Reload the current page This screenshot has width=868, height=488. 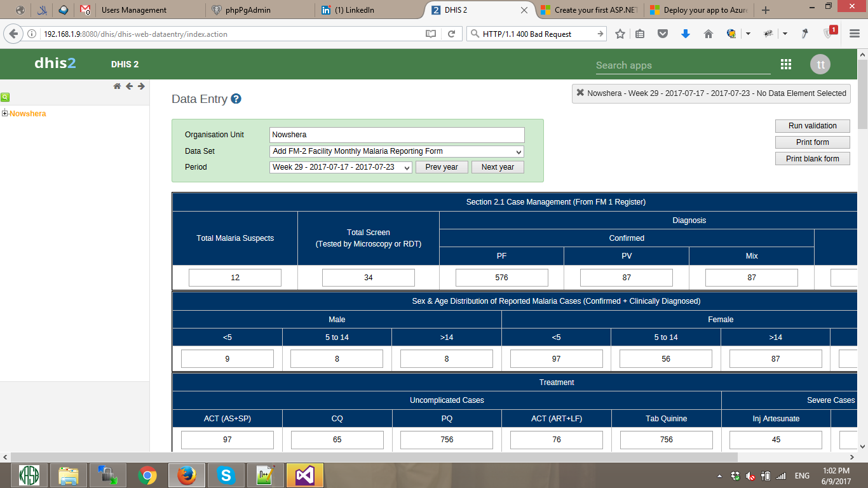452,34
